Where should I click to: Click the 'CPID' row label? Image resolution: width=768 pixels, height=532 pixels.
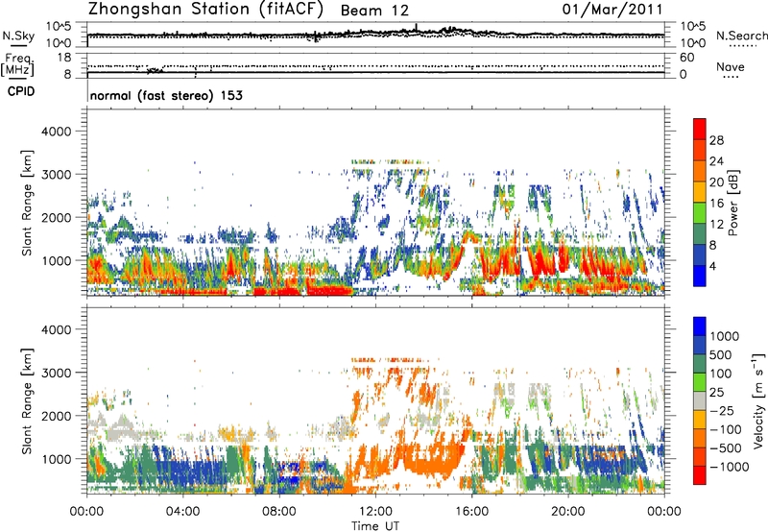click(21, 91)
